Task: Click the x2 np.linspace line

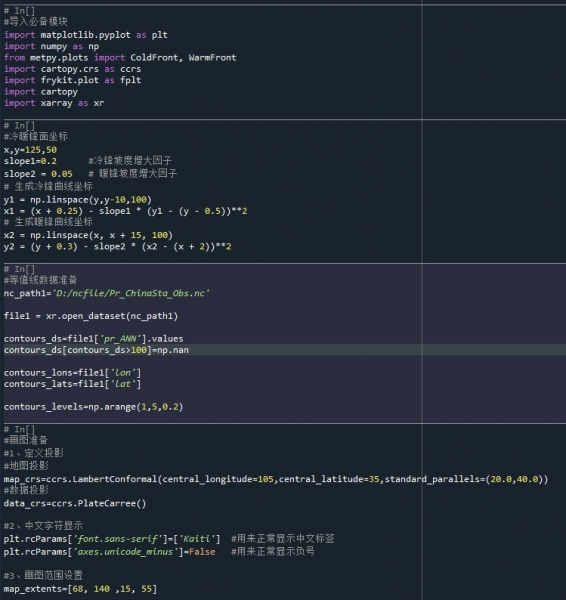Action: tap(88, 235)
